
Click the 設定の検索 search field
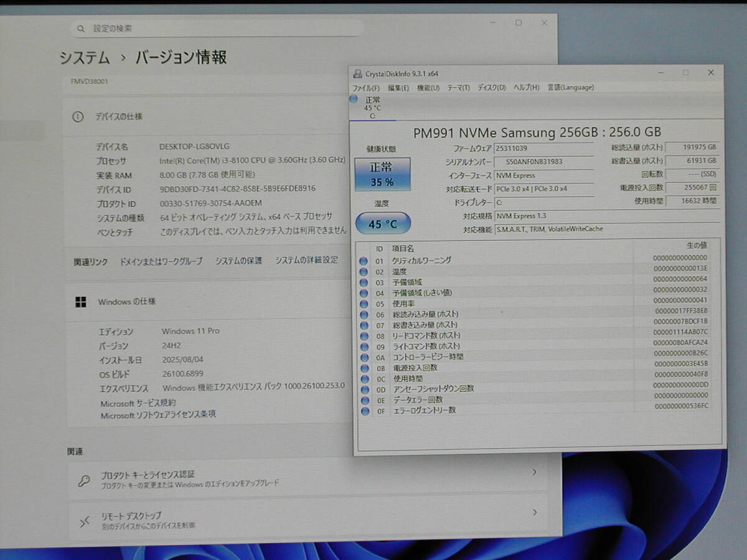[218, 29]
